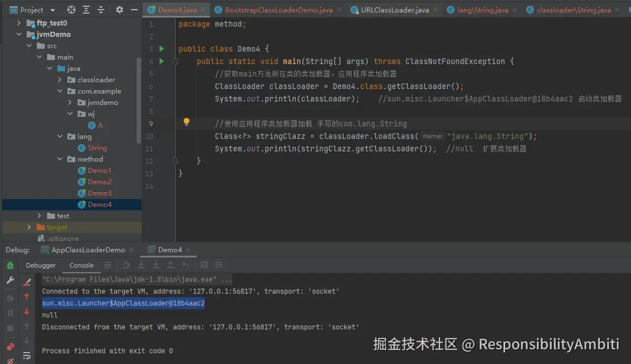Toggle soft-wrap in console

[27, 355]
